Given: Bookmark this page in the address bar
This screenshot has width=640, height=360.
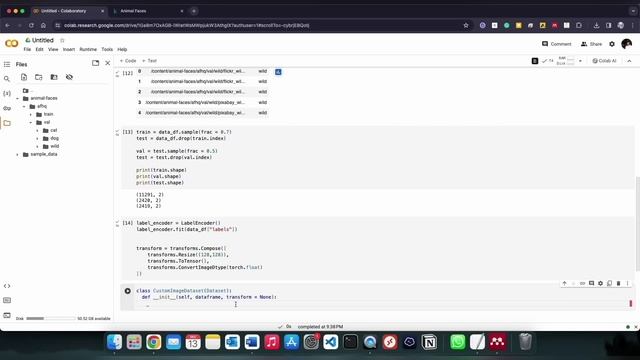Looking at the screenshot, I should coord(466,25).
